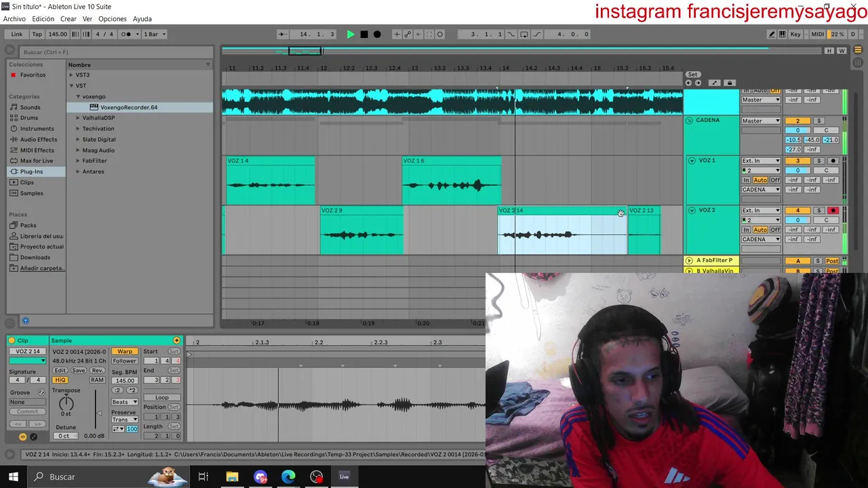The height and width of the screenshot is (488, 868).
Task: Show the Sample box toggle icon
Action: [x=22, y=436]
